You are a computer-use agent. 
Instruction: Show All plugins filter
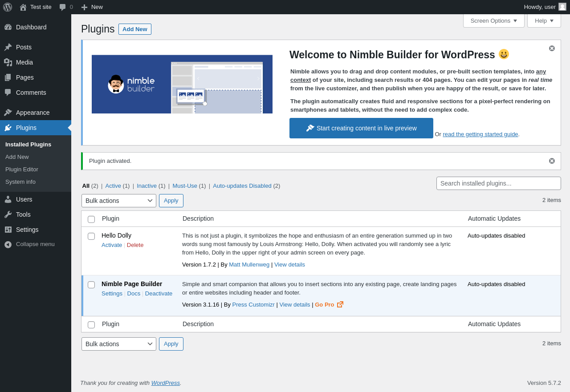86,186
